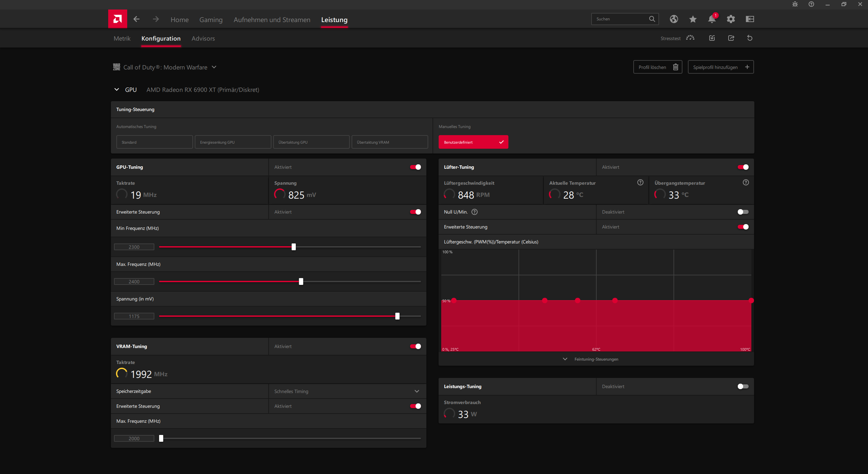Open the favorites star icon
The image size is (868, 474).
(693, 19)
